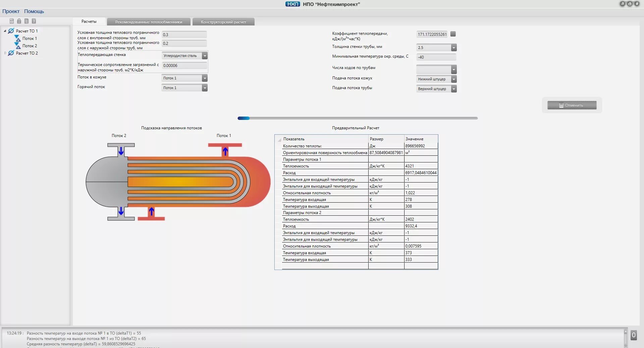Viewport: 644px width, 348px height.
Task: Switch to Рекомендованные теплообменники tab
Action: (x=149, y=22)
